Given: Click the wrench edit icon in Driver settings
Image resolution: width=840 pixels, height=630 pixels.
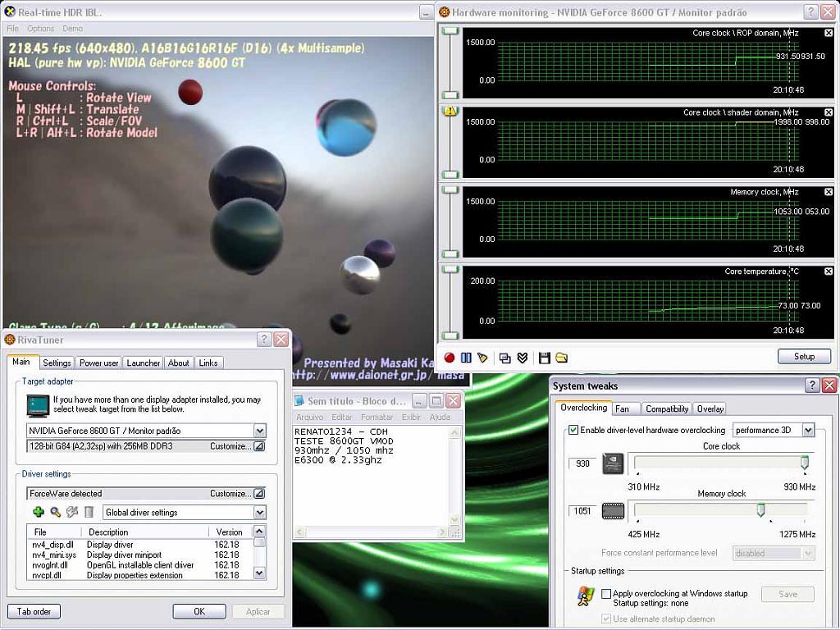Looking at the screenshot, I should tap(72, 512).
